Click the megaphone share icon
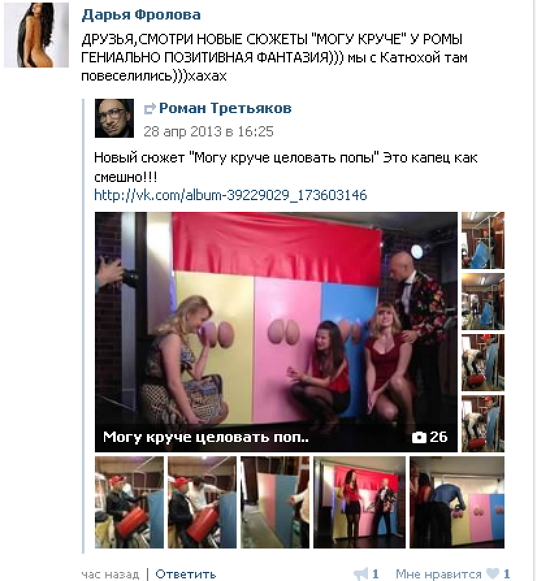537x581 pixels. pyautogui.click(x=361, y=574)
